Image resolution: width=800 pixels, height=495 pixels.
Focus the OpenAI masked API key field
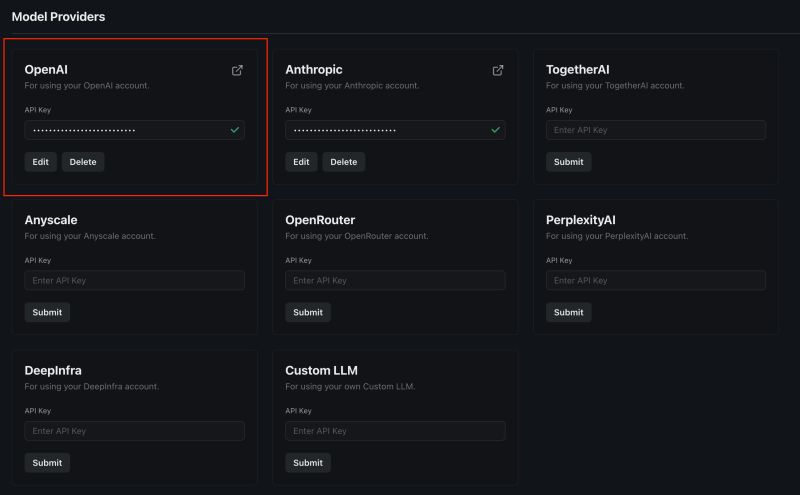click(135, 130)
